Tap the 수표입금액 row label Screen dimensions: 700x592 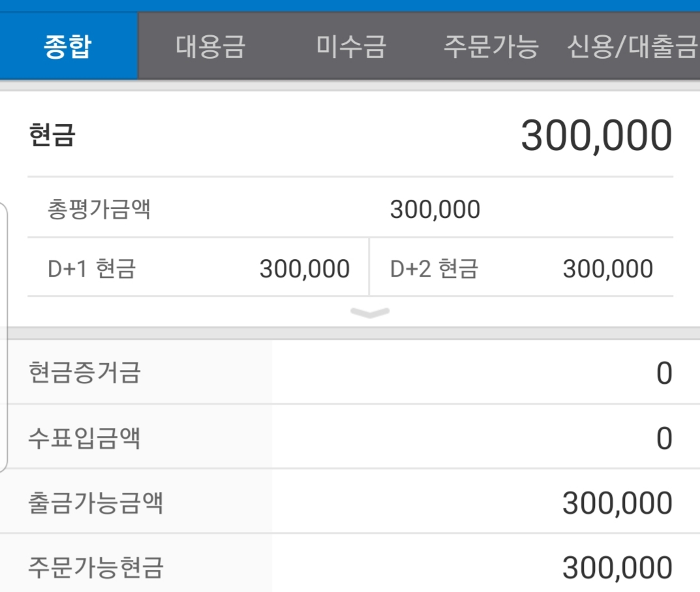[84, 437]
